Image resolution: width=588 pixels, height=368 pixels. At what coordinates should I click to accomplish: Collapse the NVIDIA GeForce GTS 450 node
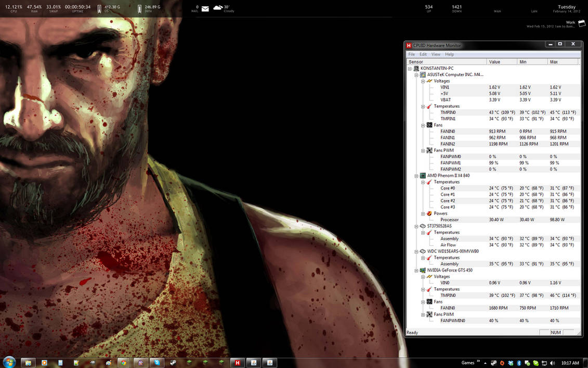click(x=416, y=270)
